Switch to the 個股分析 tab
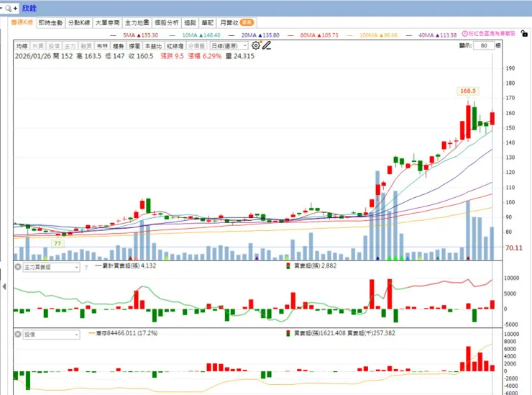 click(x=166, y=23)
